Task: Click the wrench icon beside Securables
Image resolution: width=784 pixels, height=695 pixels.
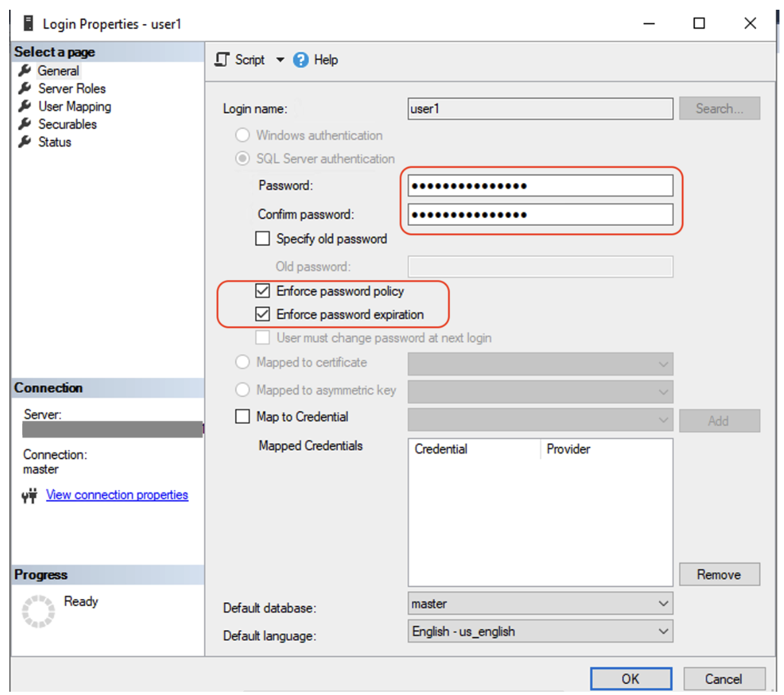Action: coord(25,123)
